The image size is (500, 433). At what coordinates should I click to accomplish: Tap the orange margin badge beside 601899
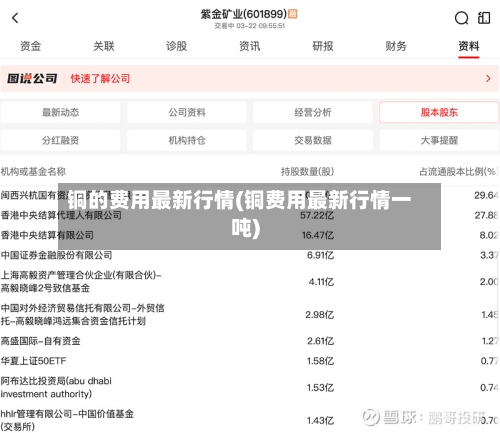[x=293, y=14]
